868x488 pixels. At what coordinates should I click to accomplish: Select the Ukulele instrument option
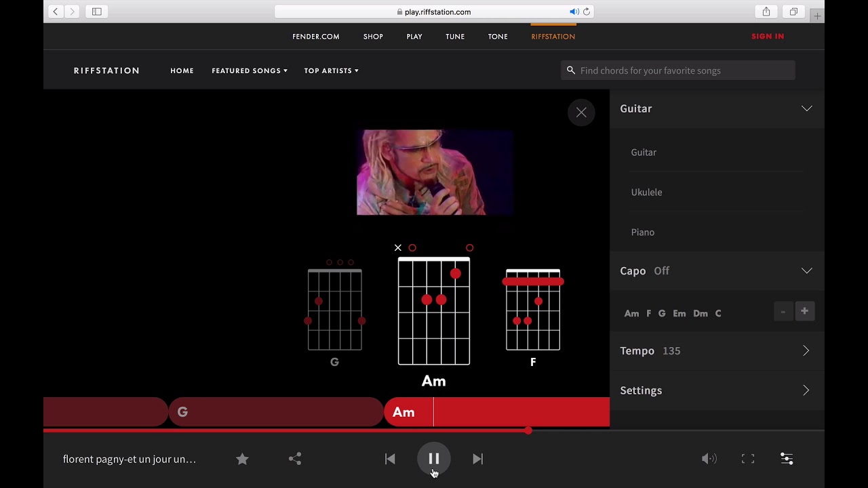pos(646,192)
